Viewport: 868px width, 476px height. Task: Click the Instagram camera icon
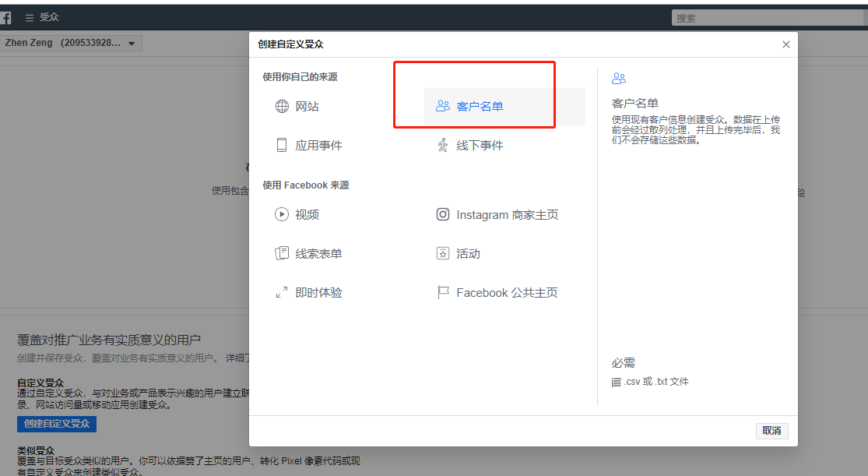coord(443,214)
